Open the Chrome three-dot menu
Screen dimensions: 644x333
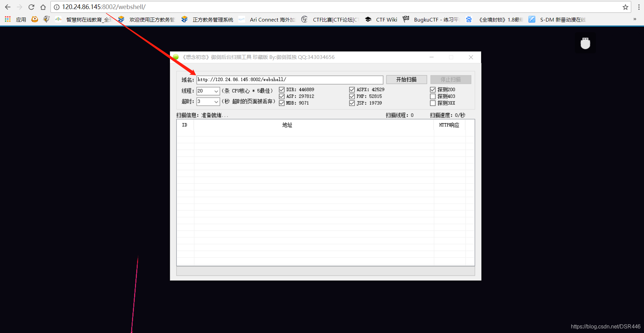639,7
